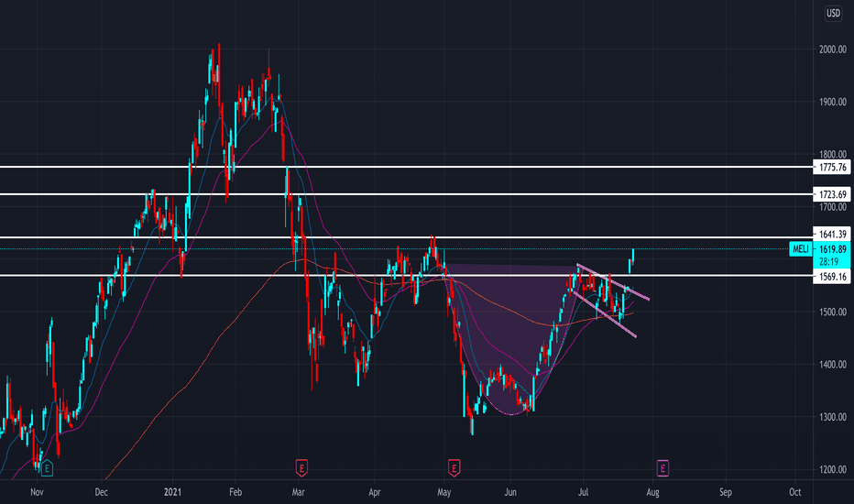Click the Apr date axis label
This screenshot has height=504, width=854.
point(374,492)
